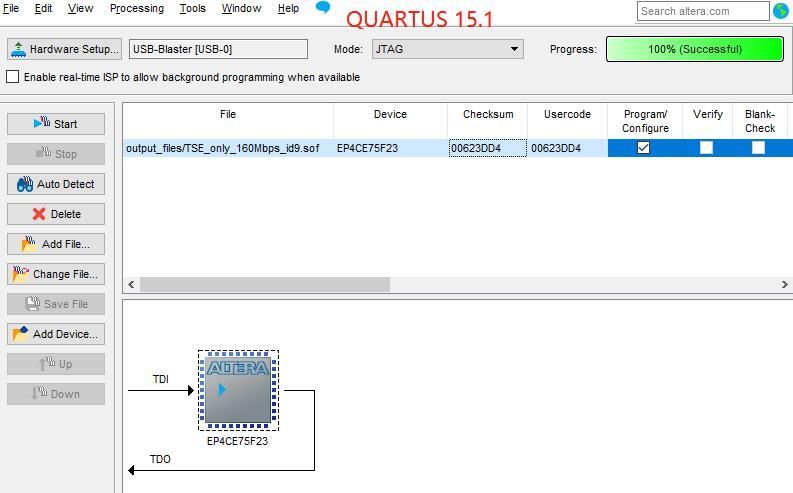The image size is (793, 493).
Task: Click the blue chat bubble icon
Action: coord(323,7)
